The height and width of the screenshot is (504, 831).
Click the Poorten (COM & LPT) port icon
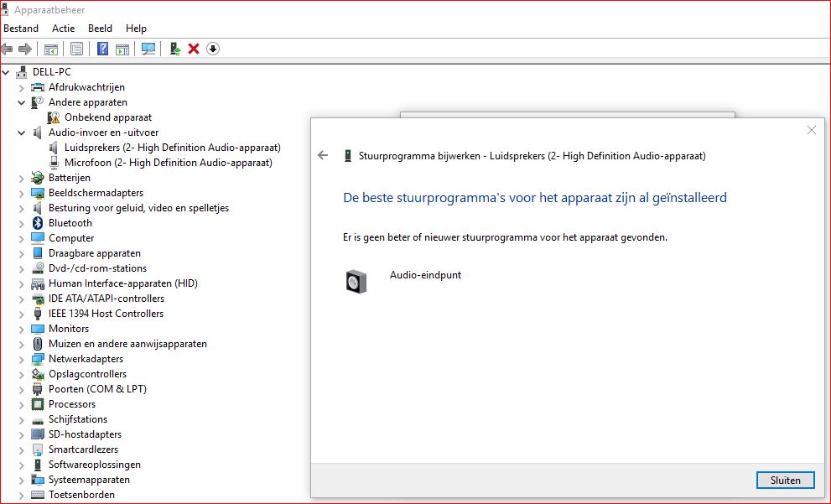[x=38, y=389]
